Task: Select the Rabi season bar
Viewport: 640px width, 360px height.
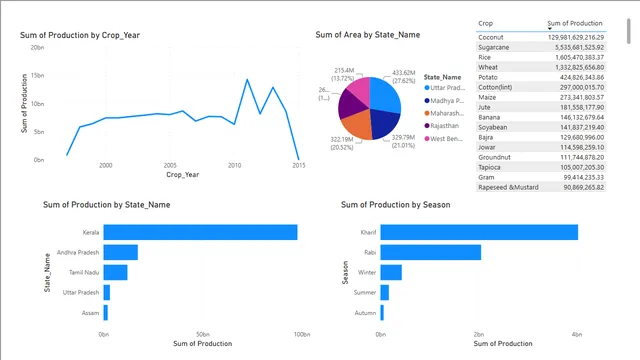Action: pos(431,252)
